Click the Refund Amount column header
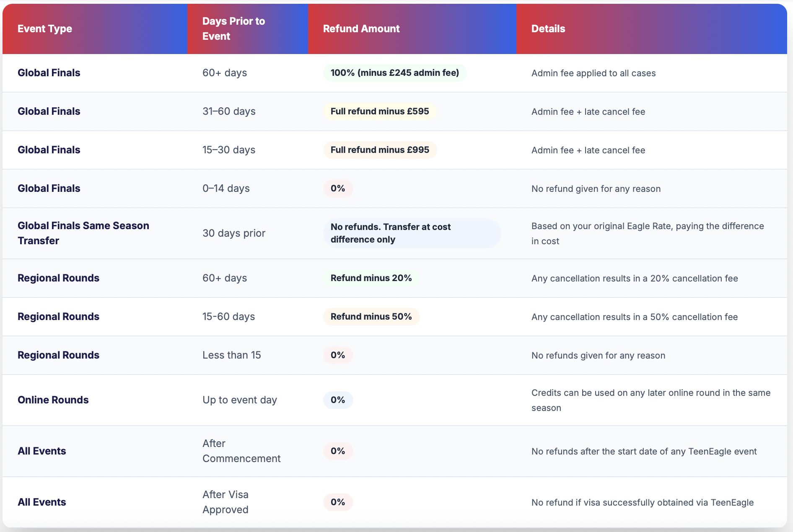The height and width of the screenshot is (532, 793). pos(361,29)
